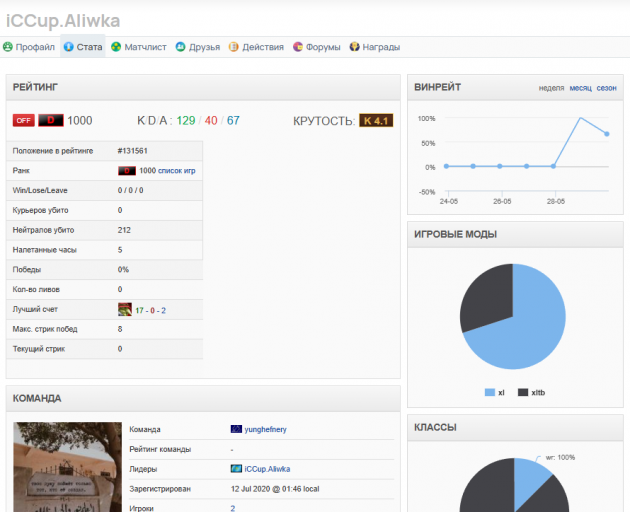Open the iCCup.Aliwka leader link
Screen dimensions: 630x512
pos(267,469)
